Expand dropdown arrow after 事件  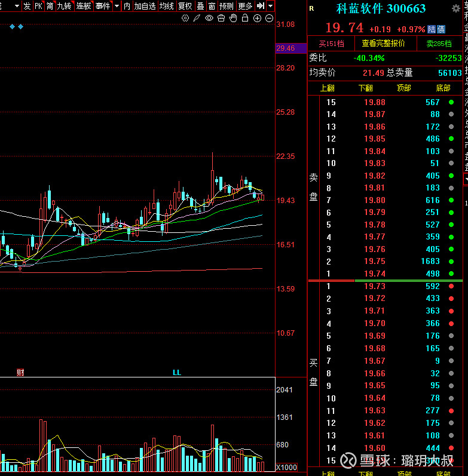117,6
